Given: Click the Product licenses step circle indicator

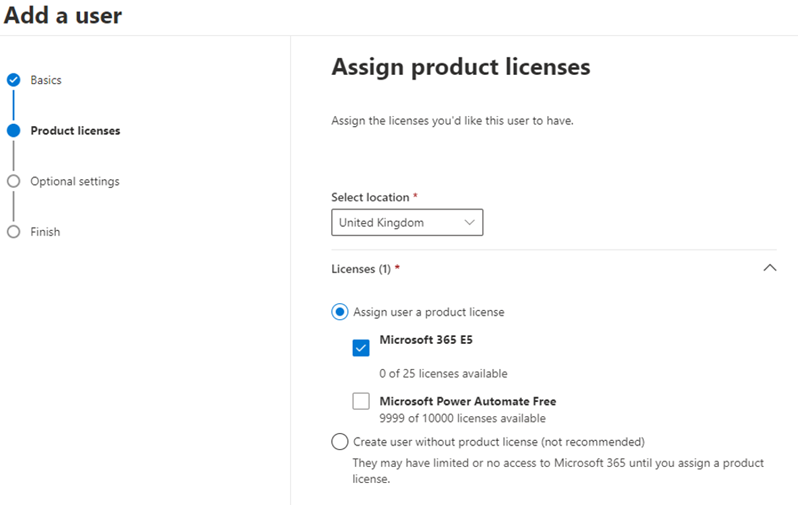Looking at the screenshot, I should pyautogui.click(x=14, y=131).
